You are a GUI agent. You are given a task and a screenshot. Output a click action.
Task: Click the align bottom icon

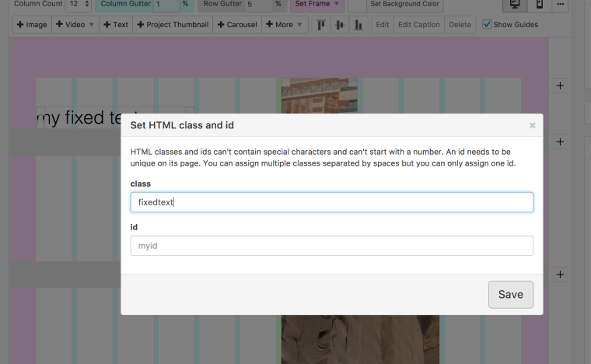358,25
